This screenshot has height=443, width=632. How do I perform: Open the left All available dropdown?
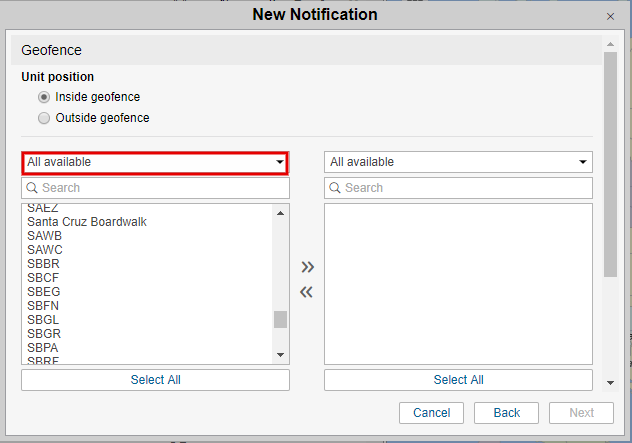(155, 162)
